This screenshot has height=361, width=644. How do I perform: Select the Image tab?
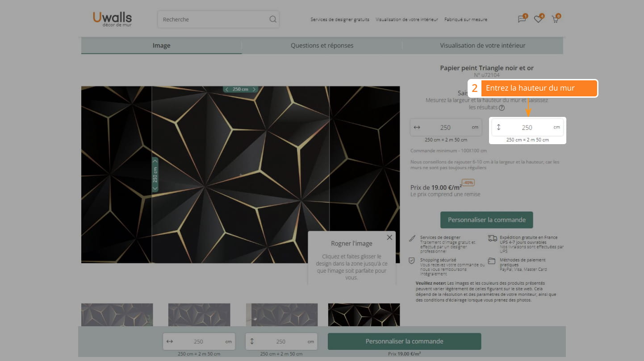[x=161, y=46]
